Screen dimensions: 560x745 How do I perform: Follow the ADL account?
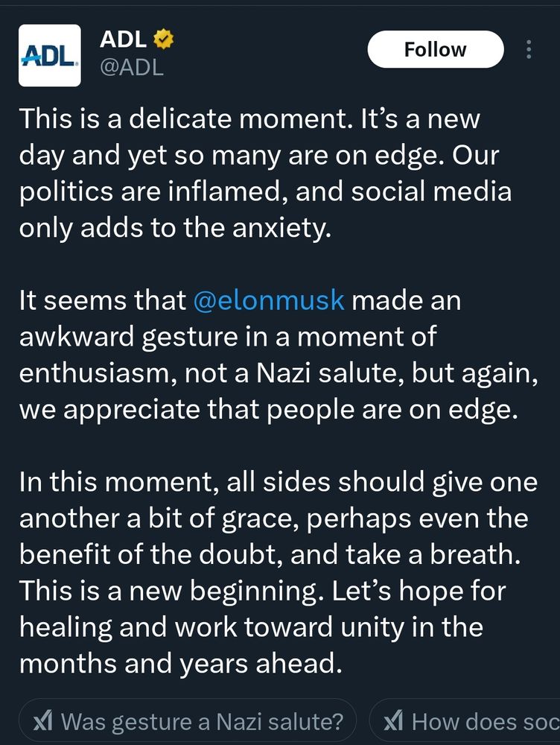[435, 49]
